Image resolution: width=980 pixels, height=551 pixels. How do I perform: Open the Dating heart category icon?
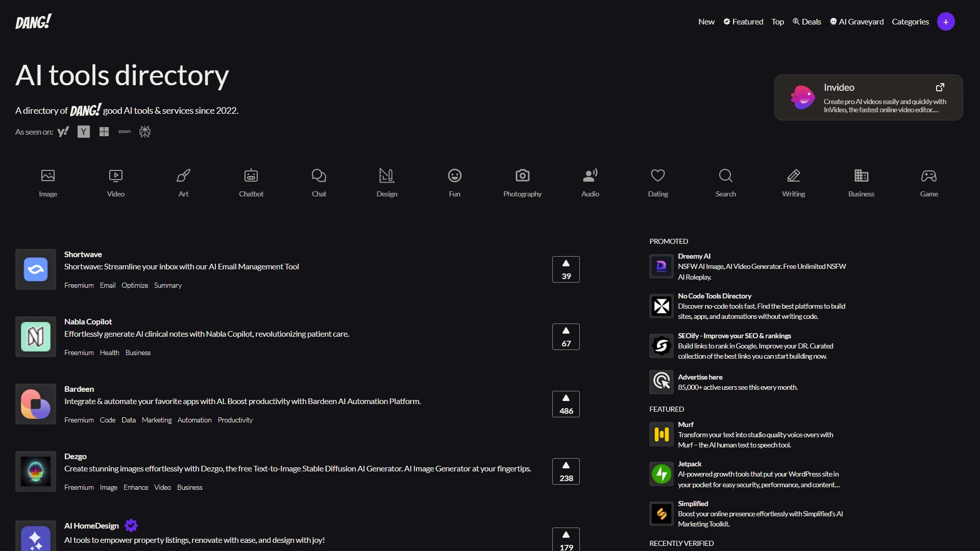[658, 176]
